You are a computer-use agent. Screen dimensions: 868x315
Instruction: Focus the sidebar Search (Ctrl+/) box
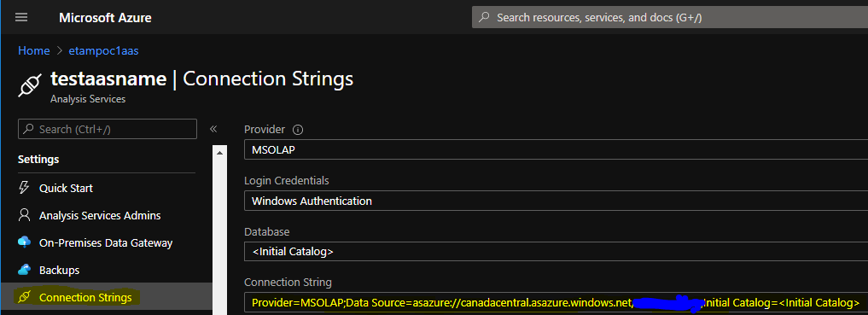108,129
